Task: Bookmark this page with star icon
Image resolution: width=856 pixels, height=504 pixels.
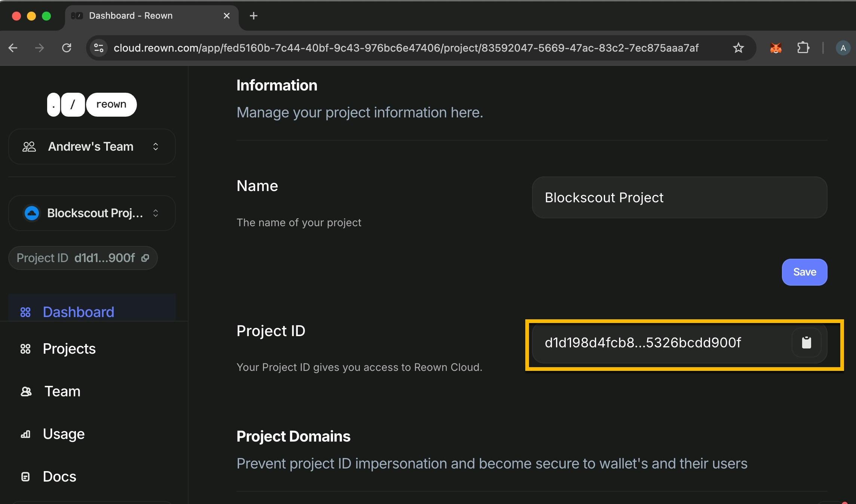Action: (x=738, y=48)
